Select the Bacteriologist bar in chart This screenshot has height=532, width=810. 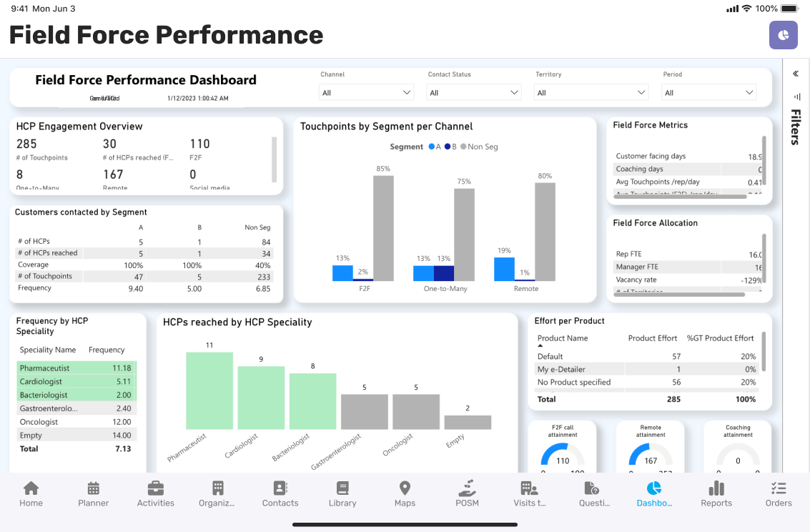(x=312, y=401)
